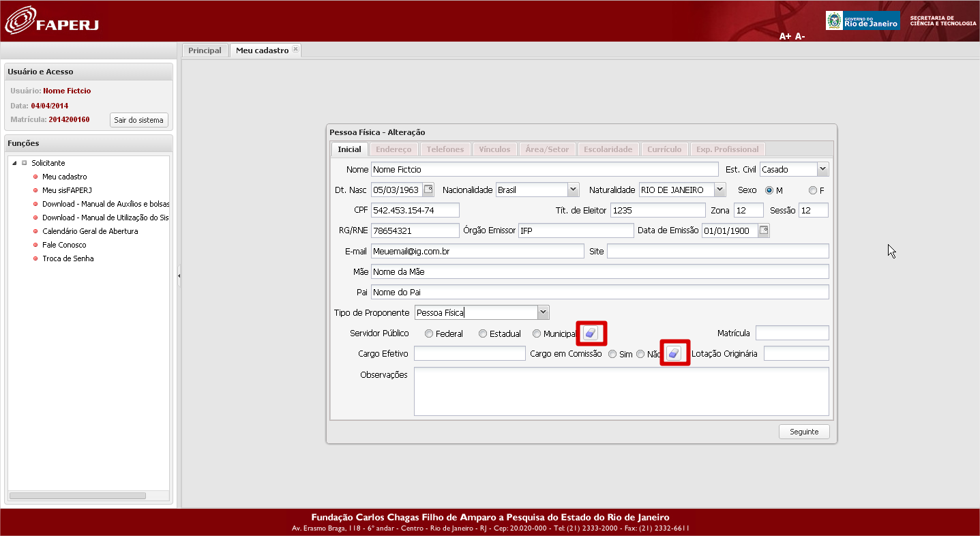Open the Área/Setor form tab
980x536 pixels.
547,149
